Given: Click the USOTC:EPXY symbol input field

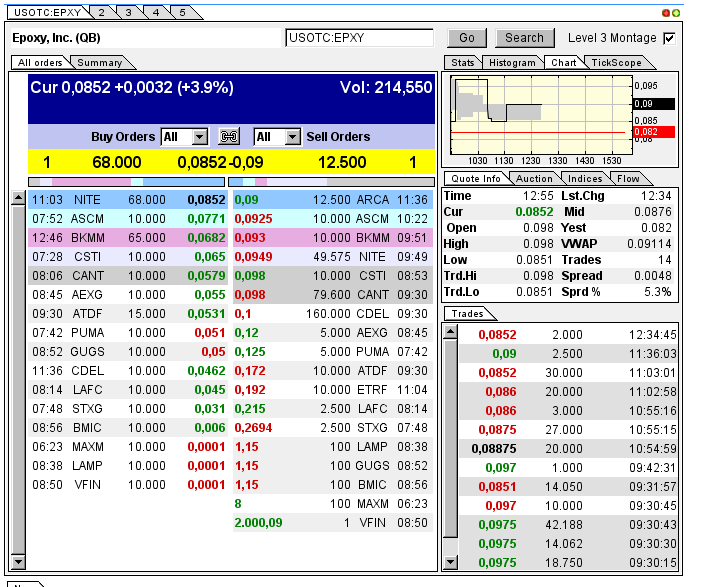Looking at the screenshot, I should pos(359,38).
